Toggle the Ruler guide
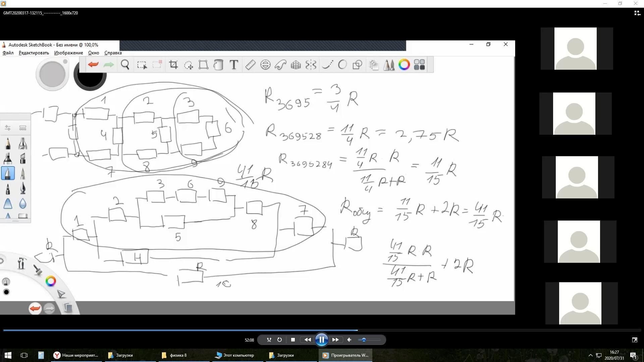The height and width of the screenshot is (362, 644). pos(250,64)
